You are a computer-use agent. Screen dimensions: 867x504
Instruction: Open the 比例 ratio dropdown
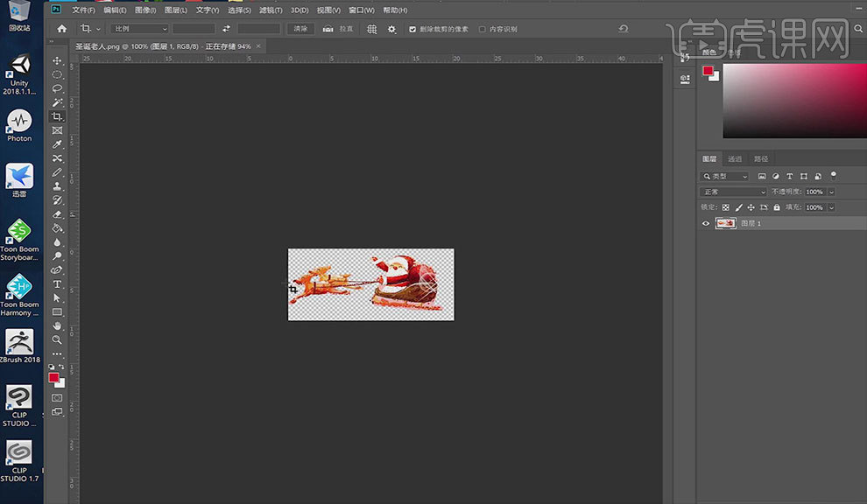139,29
